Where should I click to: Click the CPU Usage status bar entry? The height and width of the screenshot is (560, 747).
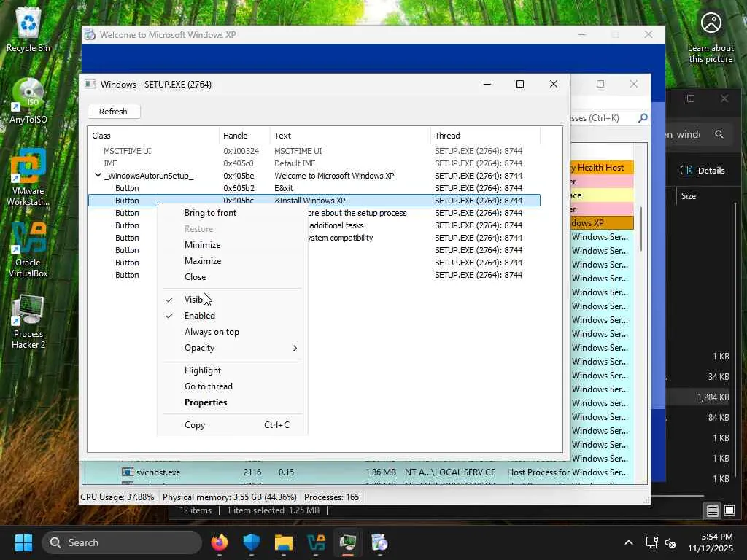point(117,497)
